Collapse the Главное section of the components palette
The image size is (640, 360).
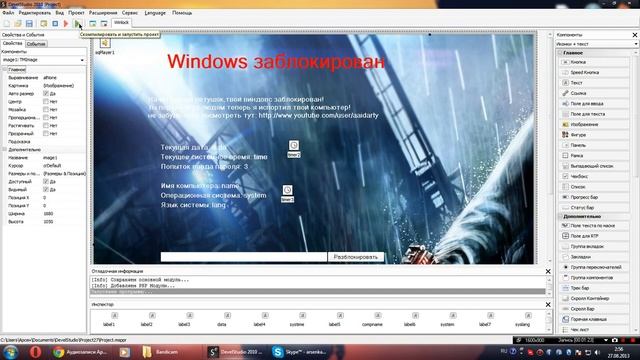pos(560,53)
